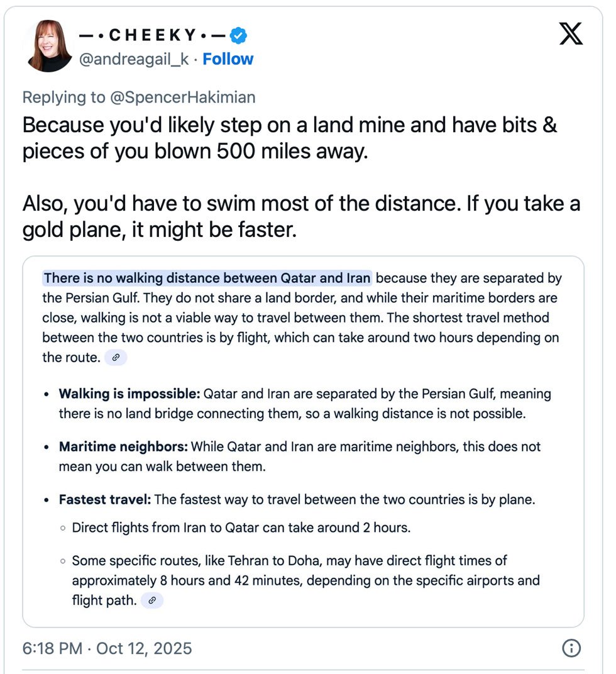
Task: Click the "Direct flights from Iran" sub-bullet
Action: click(241, 528)
